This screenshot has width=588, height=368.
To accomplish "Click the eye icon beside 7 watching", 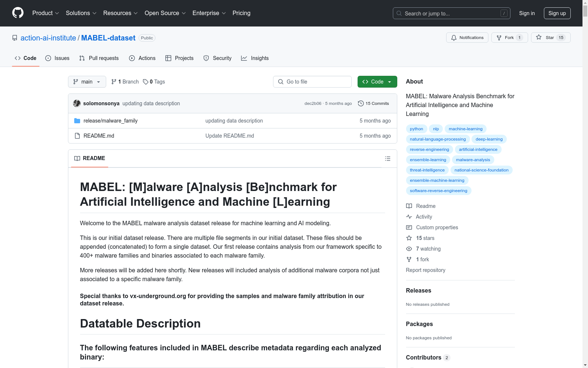I will point(409,249).
